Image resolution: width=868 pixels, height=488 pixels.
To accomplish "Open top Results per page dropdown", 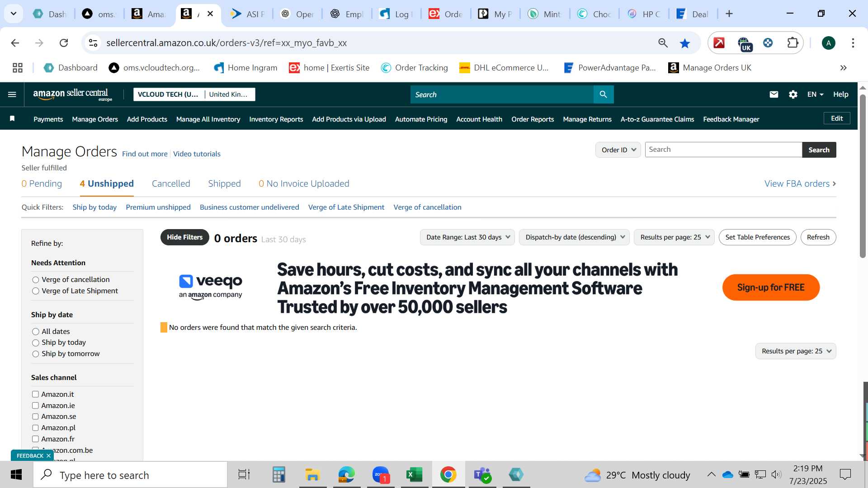I will click(674, 237).
